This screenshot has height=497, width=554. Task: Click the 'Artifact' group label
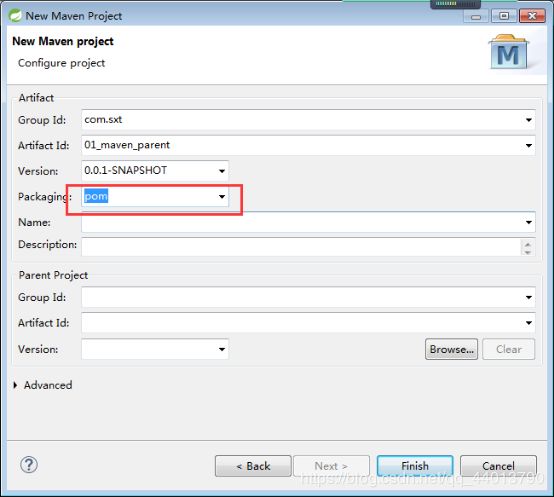tap(36, 98)
